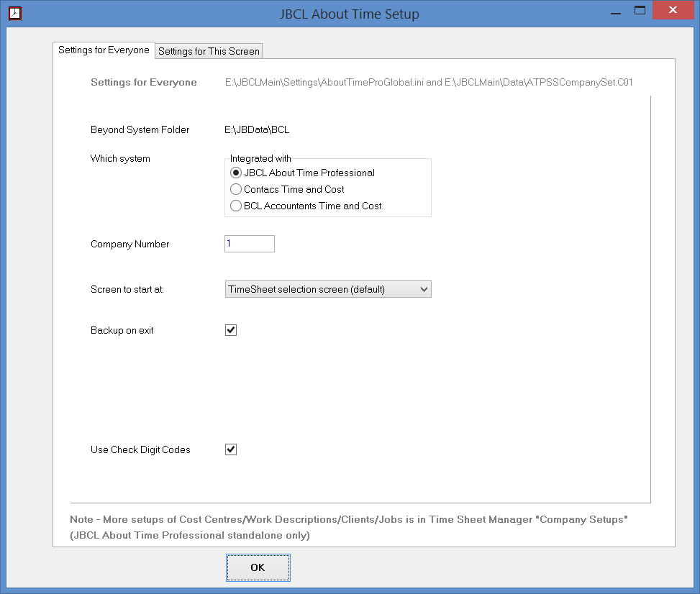Click into the Company Number field
The height and width of the screenshot is (594, 700).
pos(249,244)
